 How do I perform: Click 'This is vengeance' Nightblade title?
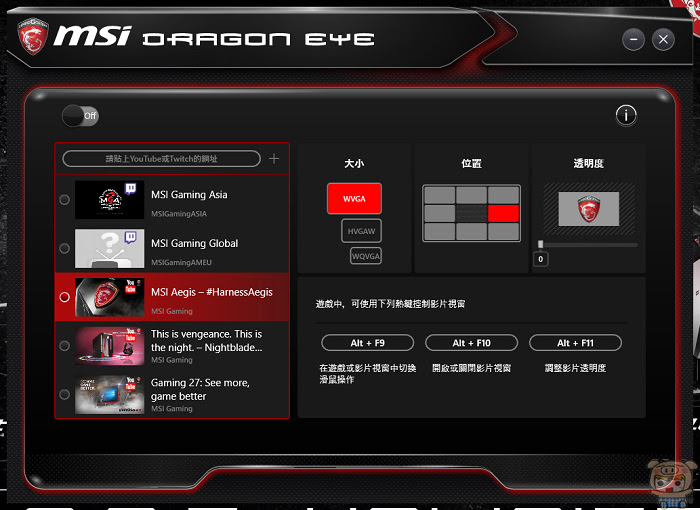(x=207, y=341)
